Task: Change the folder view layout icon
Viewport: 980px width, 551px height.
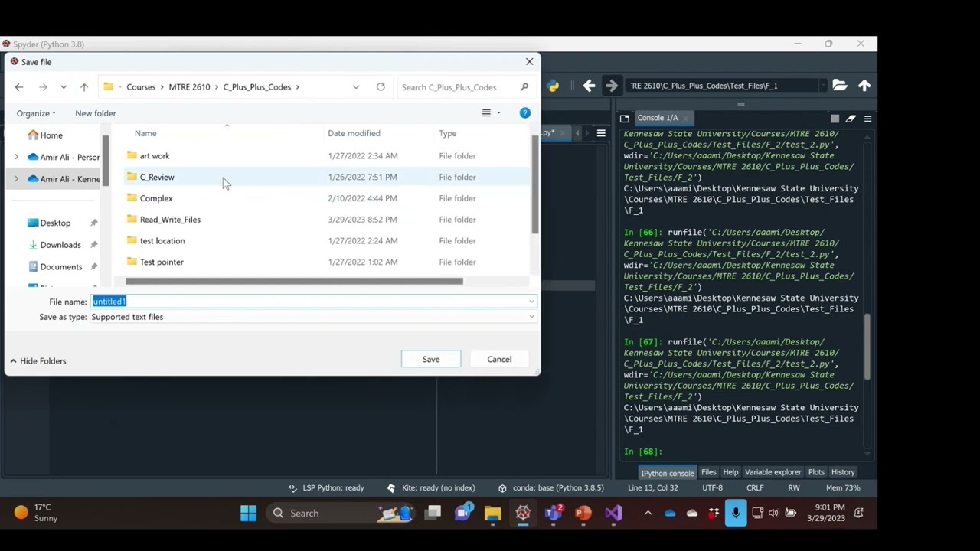Action: coord(486,113)
